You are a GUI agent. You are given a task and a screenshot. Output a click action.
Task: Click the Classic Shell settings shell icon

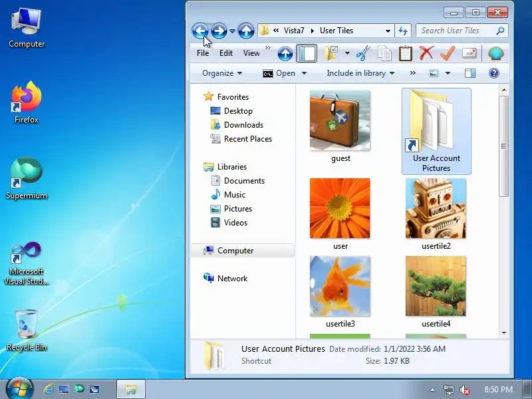click(495, 53)
